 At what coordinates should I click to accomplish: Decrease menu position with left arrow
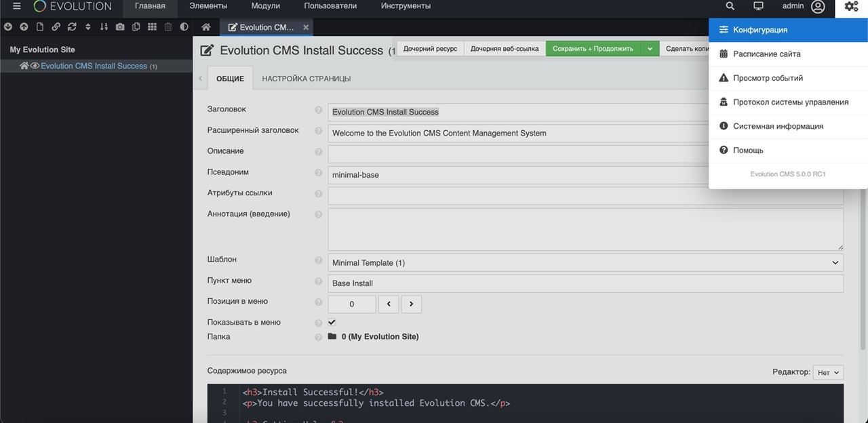click(x=389, y=304)
